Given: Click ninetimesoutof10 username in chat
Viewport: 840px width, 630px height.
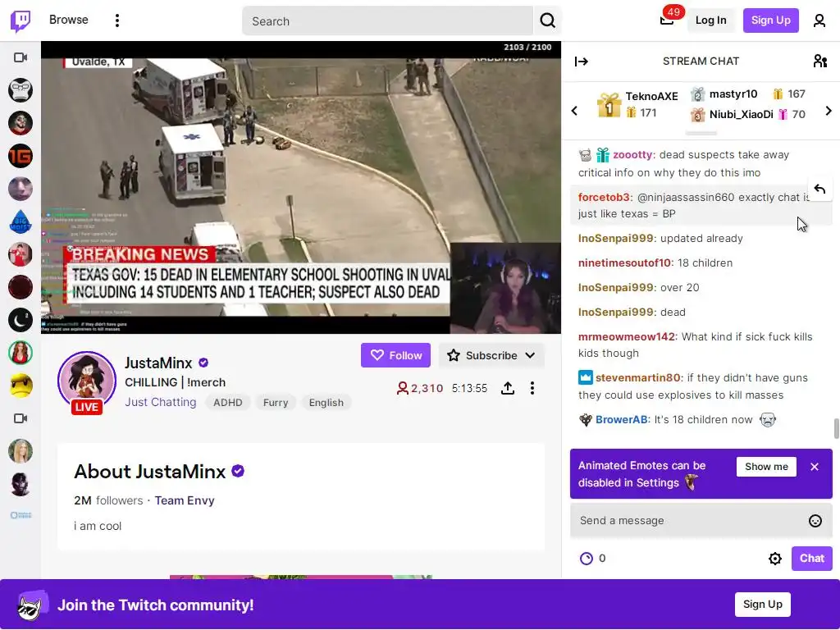Looking at the screenshot, I should point(624,263).
